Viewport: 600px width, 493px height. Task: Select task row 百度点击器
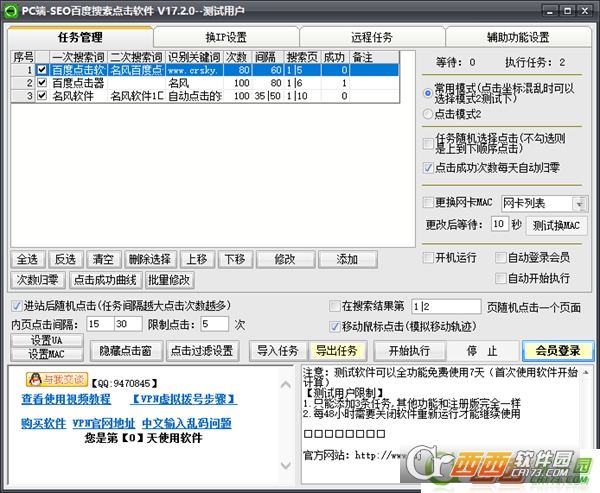[x=205, y=83]
